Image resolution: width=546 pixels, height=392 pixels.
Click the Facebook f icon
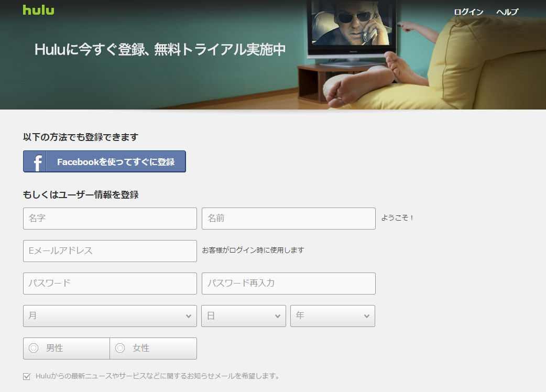(38, 162)
